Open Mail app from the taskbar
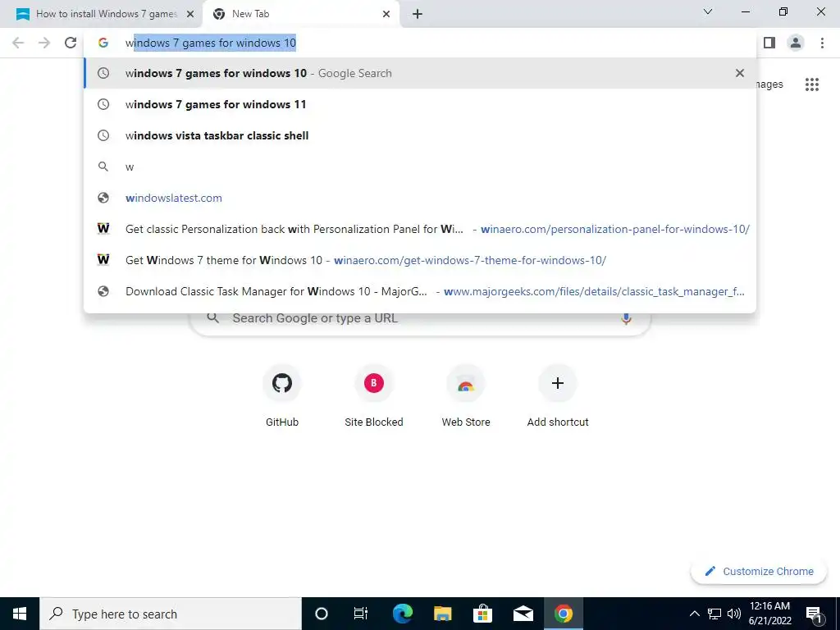 click(523, 614)
